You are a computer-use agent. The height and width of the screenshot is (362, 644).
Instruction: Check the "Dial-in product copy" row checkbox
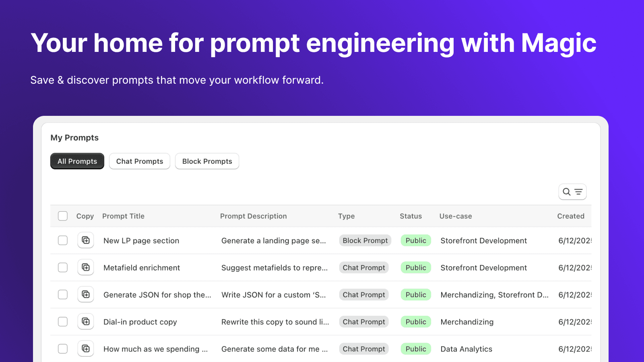pyautogui.click(x=62, y=321)
